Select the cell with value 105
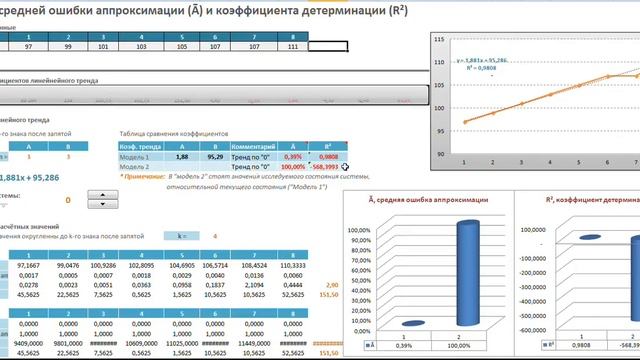The width and height of the screenshot is (640, 360). pos(182,47)
